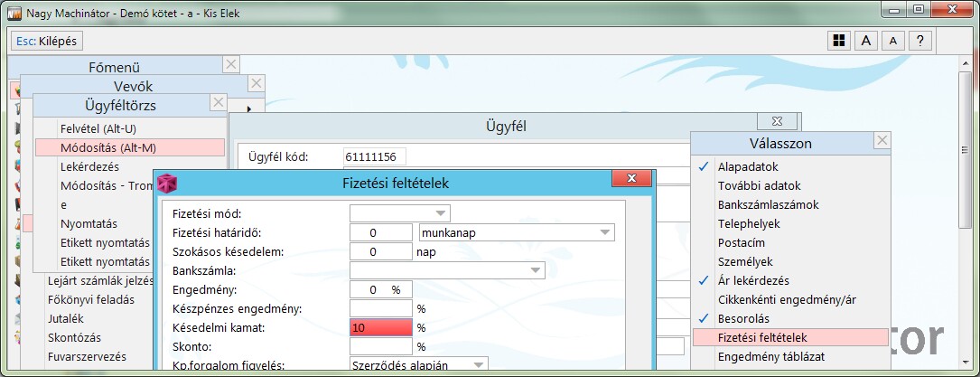The image size is (980, 377).
Task: Select Nyomtatás in Ügyféltörzs menu
Action: pos(89,223)
